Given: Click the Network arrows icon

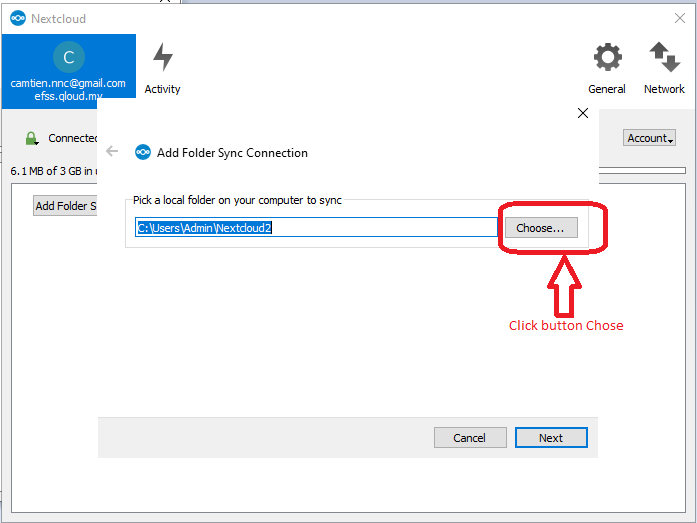Looking at the screenshot, I should click(664, 57).
